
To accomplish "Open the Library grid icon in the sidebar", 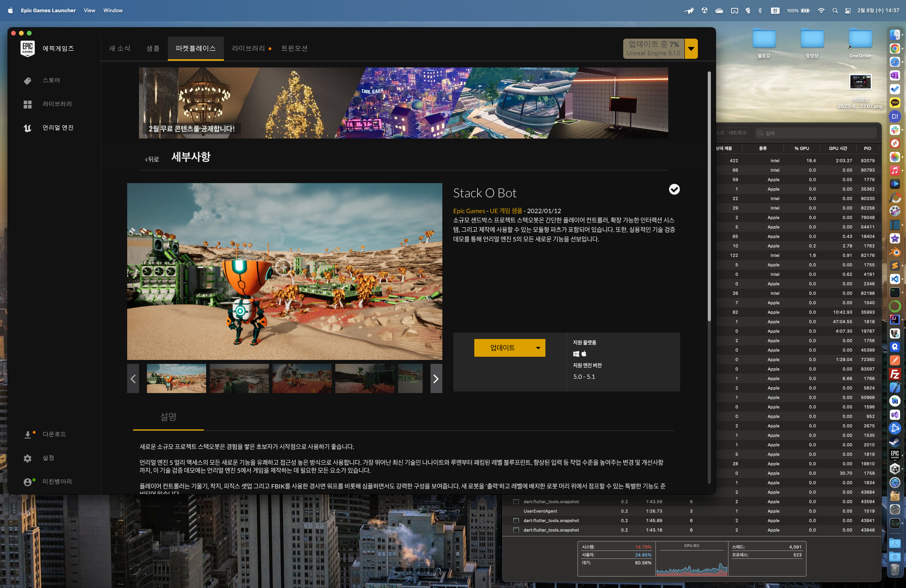I will click(x=27, y=104).
